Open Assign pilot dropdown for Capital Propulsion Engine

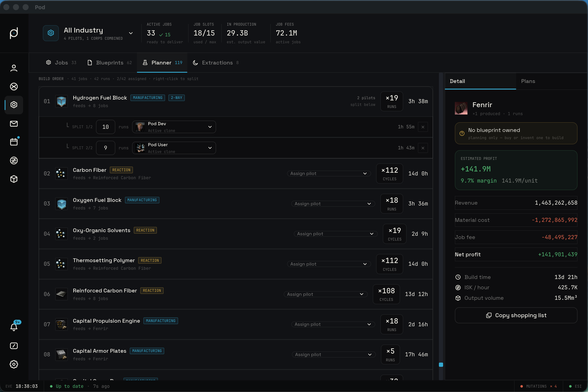(x=333, y=324)
